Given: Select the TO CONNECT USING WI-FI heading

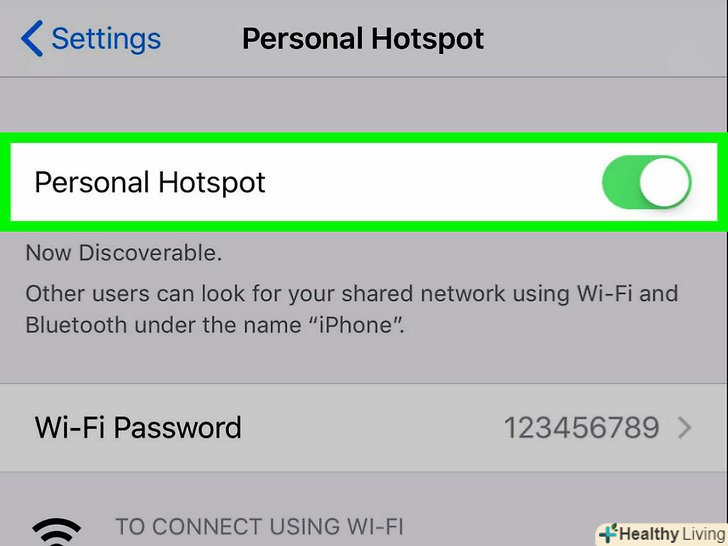Looking at the screenshot, I should pyautogui.click(x=259, y=527).
